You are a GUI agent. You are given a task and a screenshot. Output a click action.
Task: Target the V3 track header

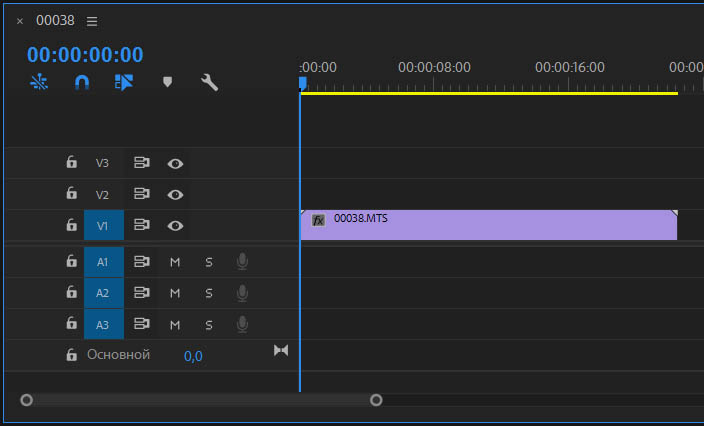pos(104,163)
